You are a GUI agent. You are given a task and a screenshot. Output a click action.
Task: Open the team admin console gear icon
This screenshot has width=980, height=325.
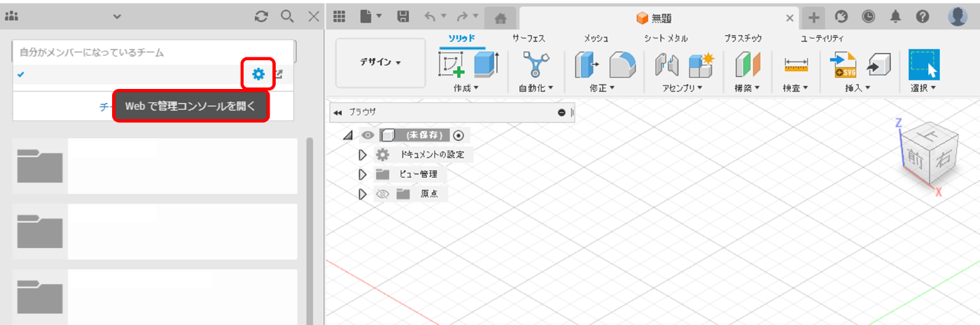click(258, 74)
